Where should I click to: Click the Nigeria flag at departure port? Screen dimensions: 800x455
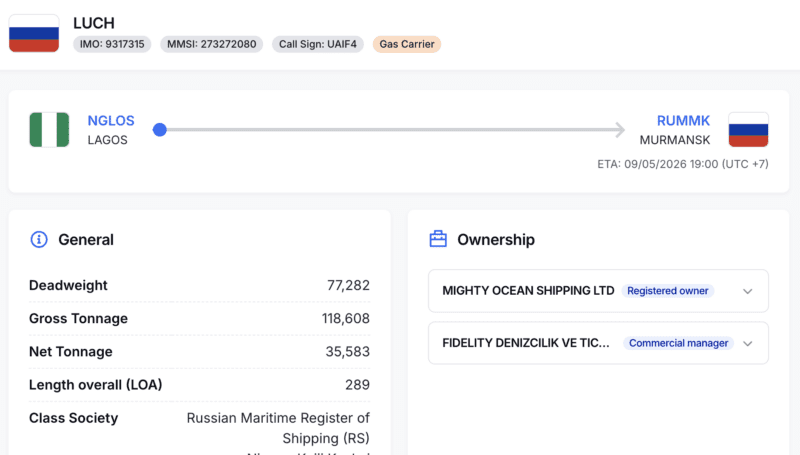point(49,130)
